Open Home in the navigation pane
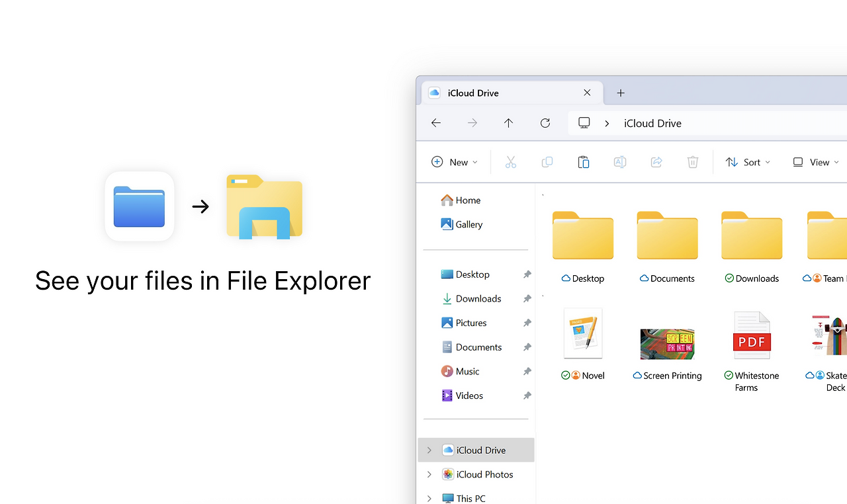Screen dimensions: 847x504 click(x=461, y=200)
